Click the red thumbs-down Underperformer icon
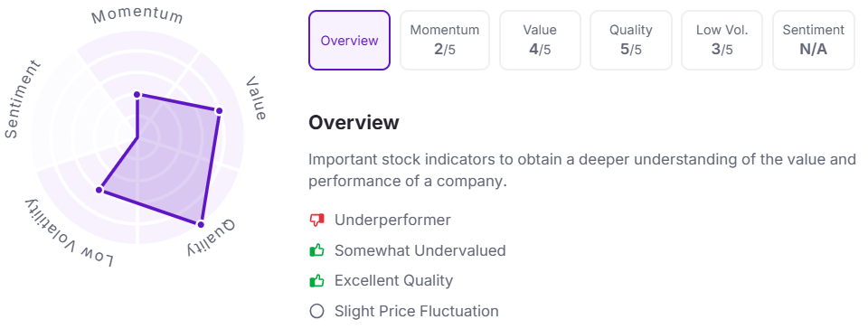Image resolution: width=868 pixels, height=329 pixels. [316, 221]
